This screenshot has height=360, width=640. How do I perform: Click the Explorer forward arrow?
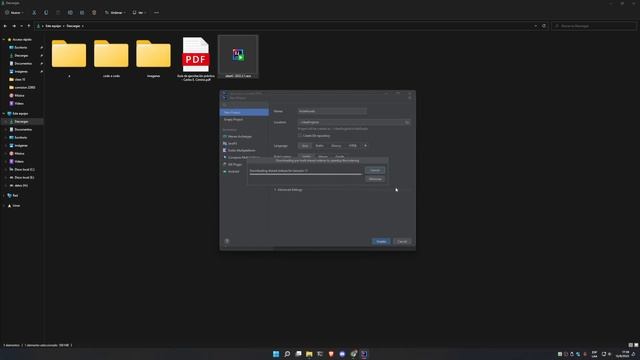click(x=14, y=26)
